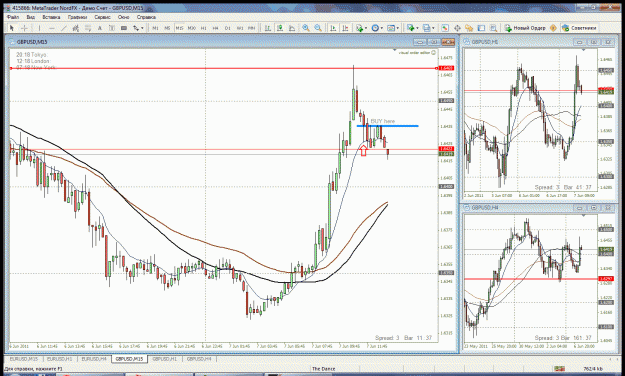Toggle the Советники expert advisors button

(579, 28)
